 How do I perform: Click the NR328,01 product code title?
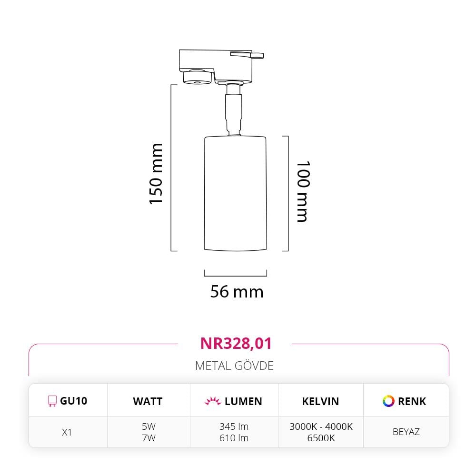(x=236, y=343)
